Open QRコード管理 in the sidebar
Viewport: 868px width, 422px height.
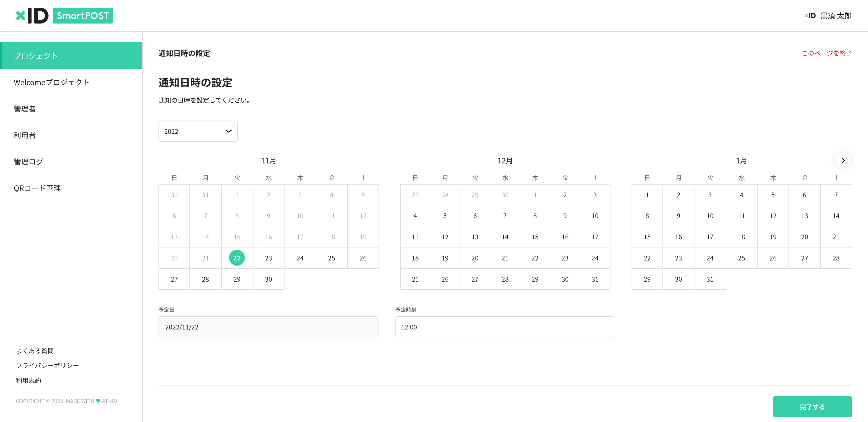tap(37, 188)
